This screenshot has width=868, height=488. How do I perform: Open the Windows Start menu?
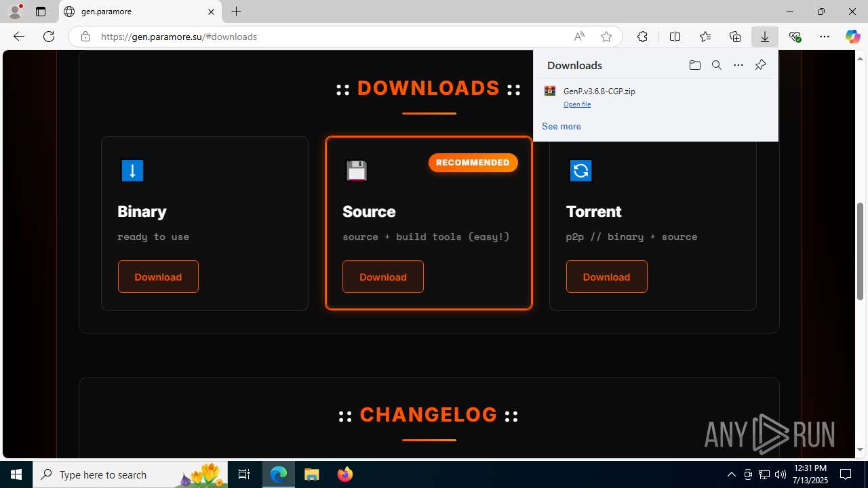click(16, 474)
